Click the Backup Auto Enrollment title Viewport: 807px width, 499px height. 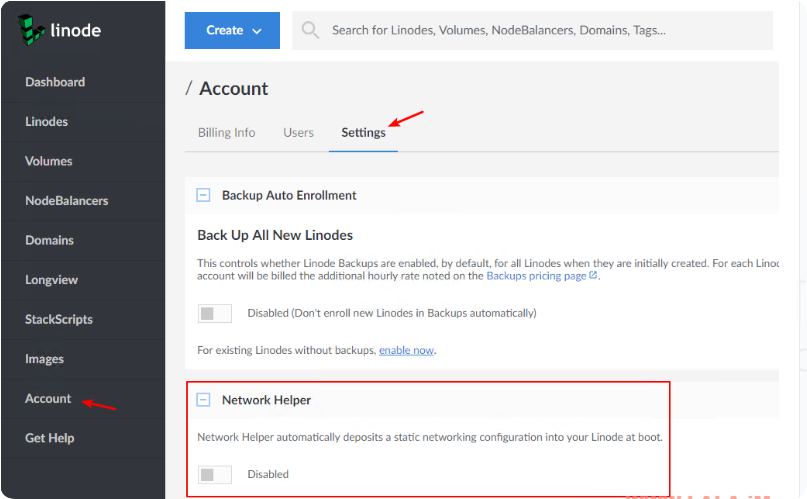click(x=289, y=195)
